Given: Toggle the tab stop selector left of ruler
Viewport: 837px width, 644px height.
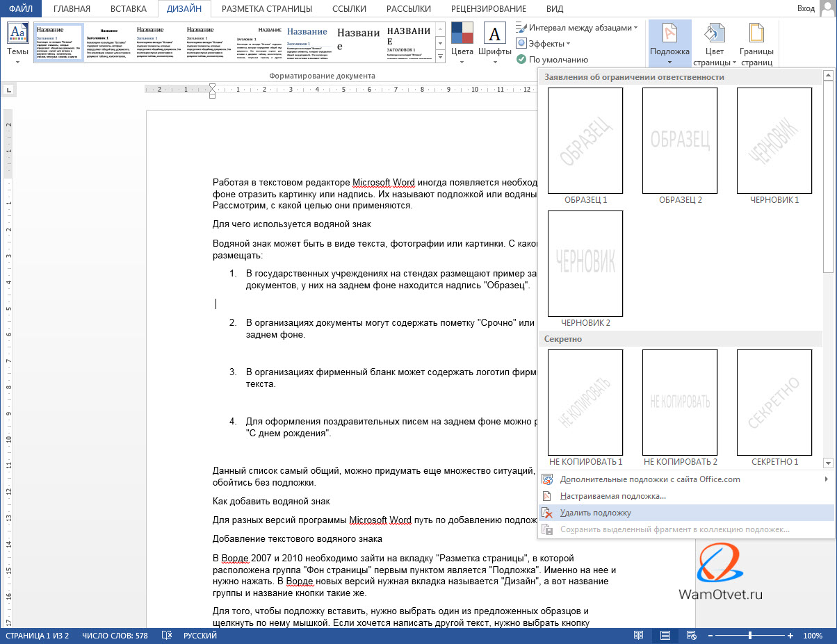Looking at the screenshot, I should tap(8, 90).
